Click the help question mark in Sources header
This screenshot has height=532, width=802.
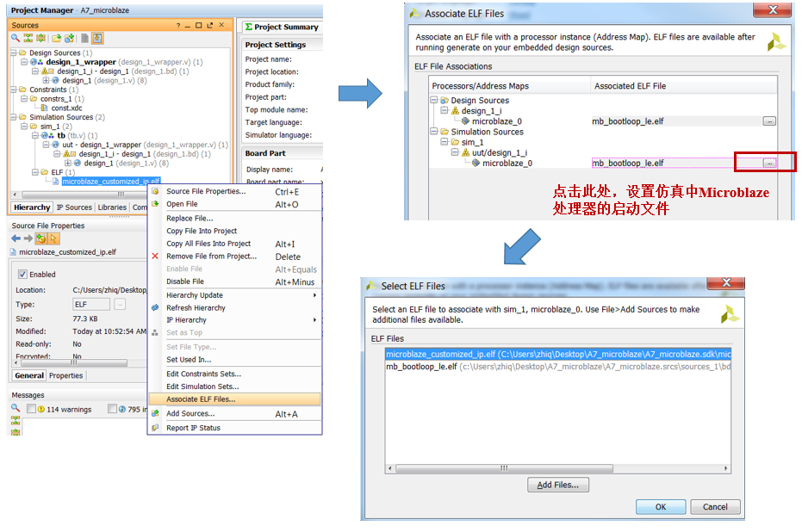178,25
